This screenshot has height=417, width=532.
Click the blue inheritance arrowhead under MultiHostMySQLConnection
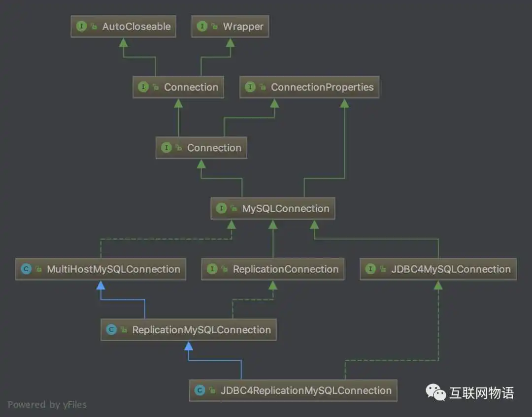tap(101, 286)
